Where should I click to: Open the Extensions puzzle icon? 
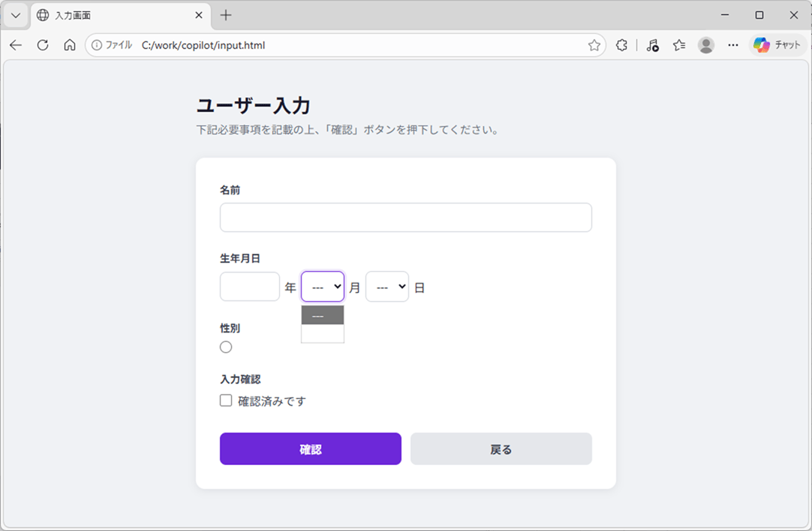coord(621,45)
